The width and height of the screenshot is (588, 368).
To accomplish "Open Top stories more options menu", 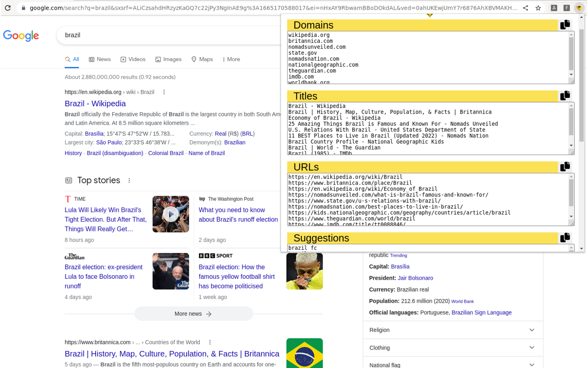I will click(x=129, y=180).
